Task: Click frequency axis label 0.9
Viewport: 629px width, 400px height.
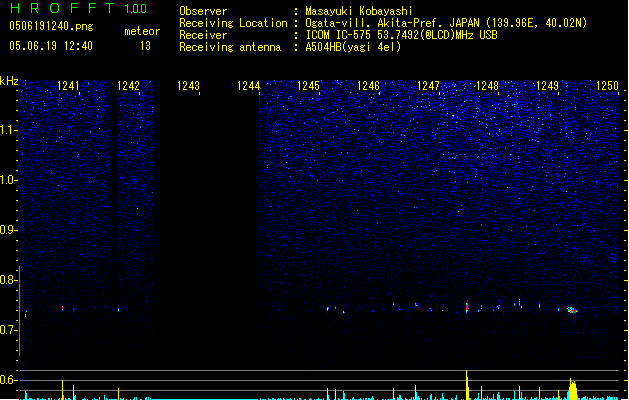Action: coord(8,230)
